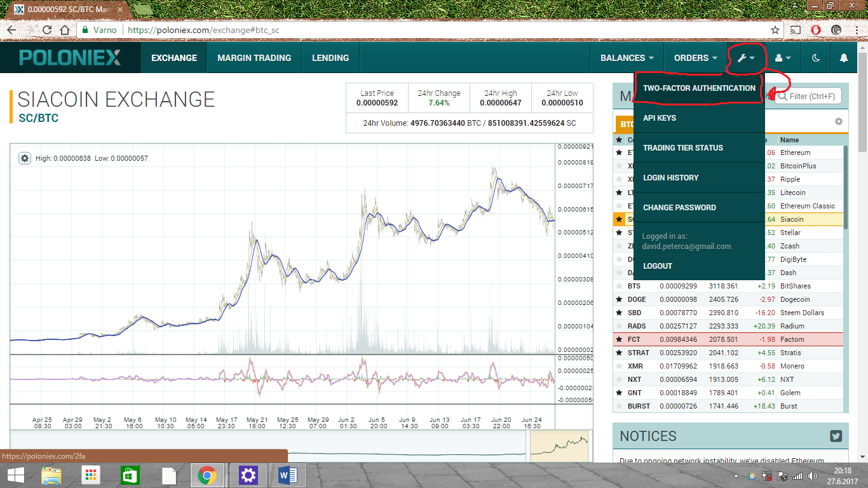The height and width of the screenshot is (488, 868).
Task: Unstar the SBD market row
Action: (619, 313)
